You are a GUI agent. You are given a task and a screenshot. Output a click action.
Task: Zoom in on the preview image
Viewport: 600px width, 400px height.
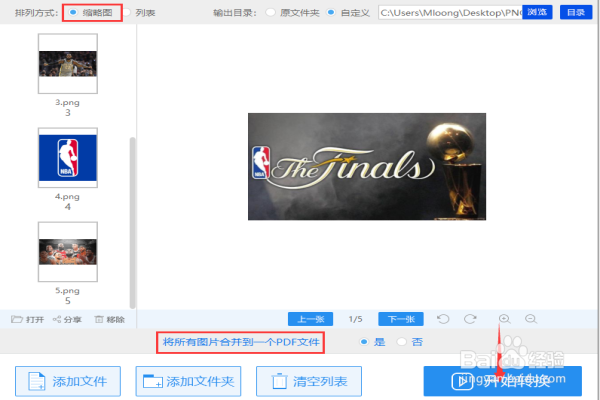coord(504,319)
